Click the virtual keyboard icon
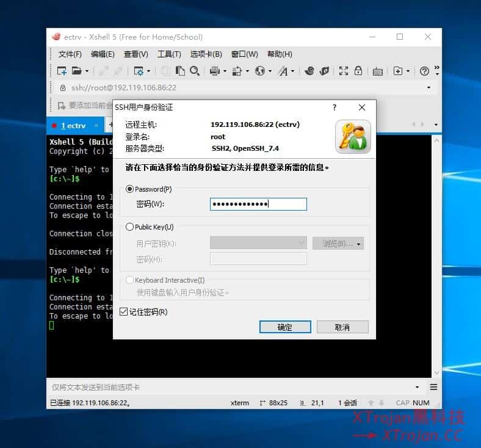The image size is (481, 448). [378, 72]
